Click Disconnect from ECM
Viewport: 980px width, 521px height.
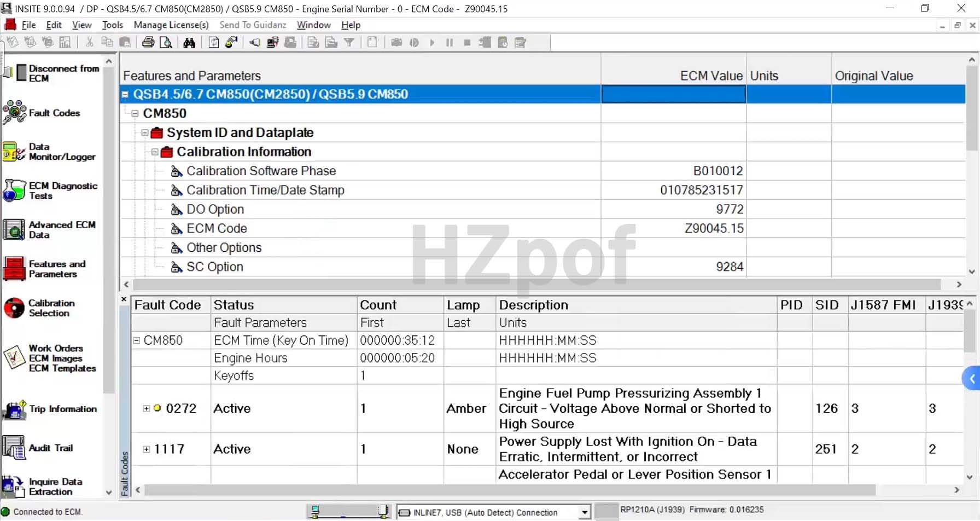tap(63, 73)
